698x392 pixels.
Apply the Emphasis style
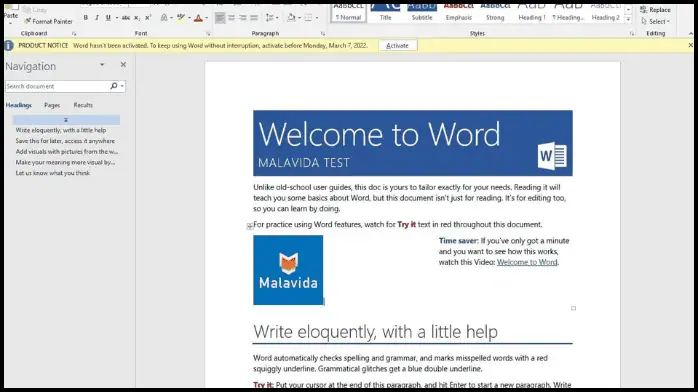point(459,12)
